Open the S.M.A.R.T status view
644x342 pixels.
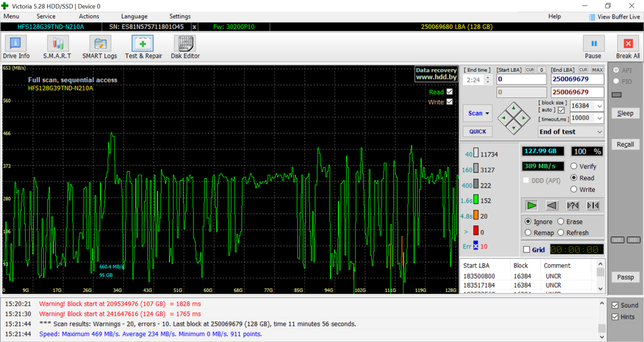coord(57,48)
